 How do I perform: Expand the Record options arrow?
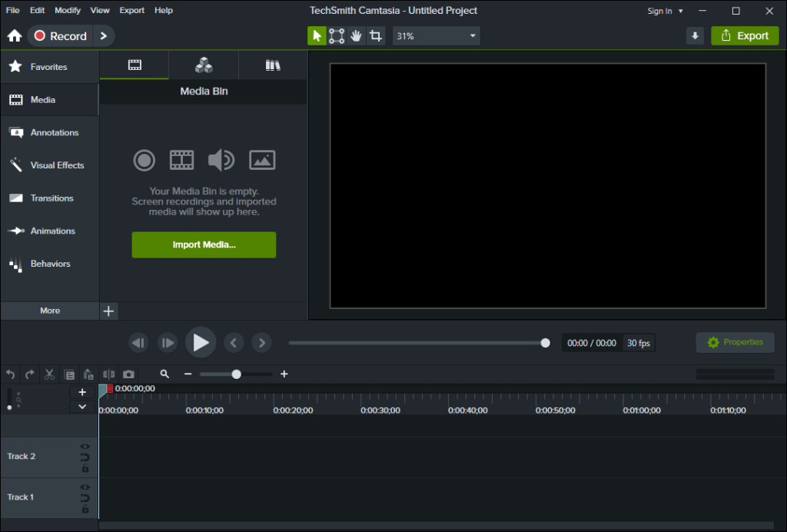104,35
